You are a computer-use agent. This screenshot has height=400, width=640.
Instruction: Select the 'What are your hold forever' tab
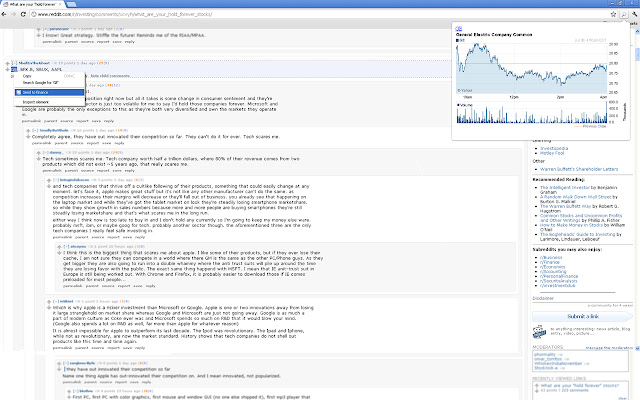click(32, 4)
